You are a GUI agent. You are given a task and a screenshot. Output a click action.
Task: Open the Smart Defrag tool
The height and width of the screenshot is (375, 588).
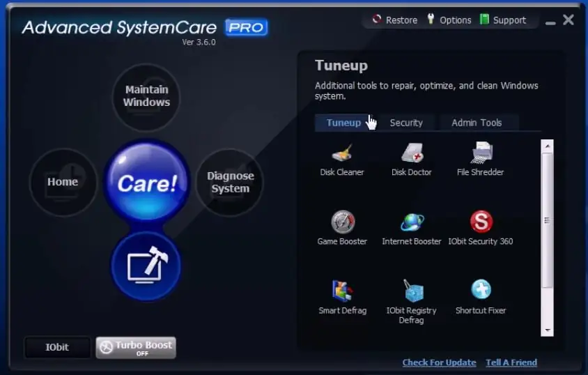tap(342, 298)
